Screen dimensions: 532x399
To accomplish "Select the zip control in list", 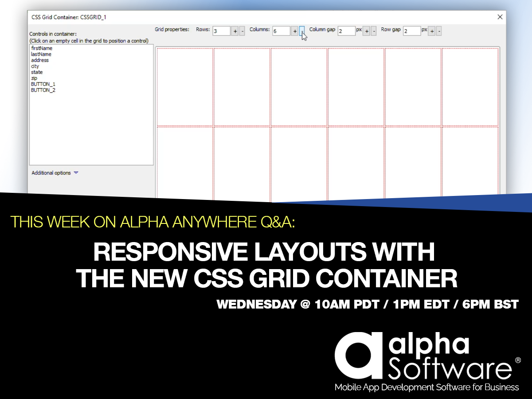I will click(34, 78).
